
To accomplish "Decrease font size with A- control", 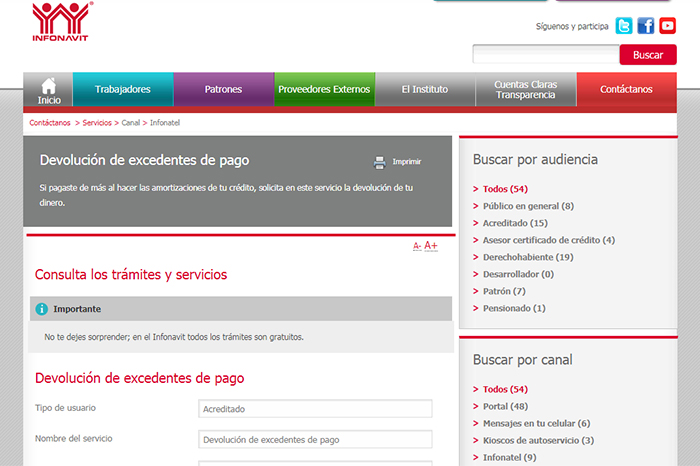I will click(417, 246).
